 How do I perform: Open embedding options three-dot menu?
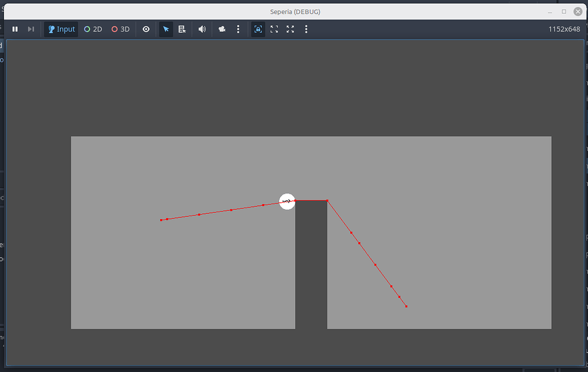[306, 29]
